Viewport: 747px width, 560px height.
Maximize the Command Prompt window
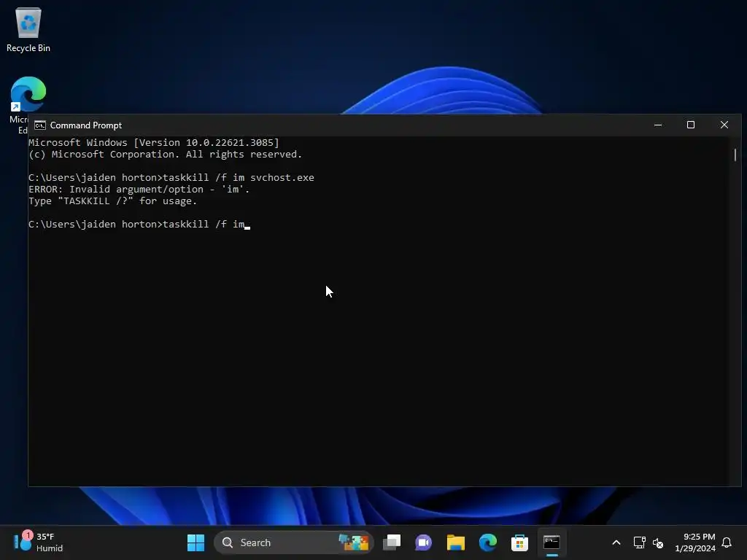click(x=691, y=125)
